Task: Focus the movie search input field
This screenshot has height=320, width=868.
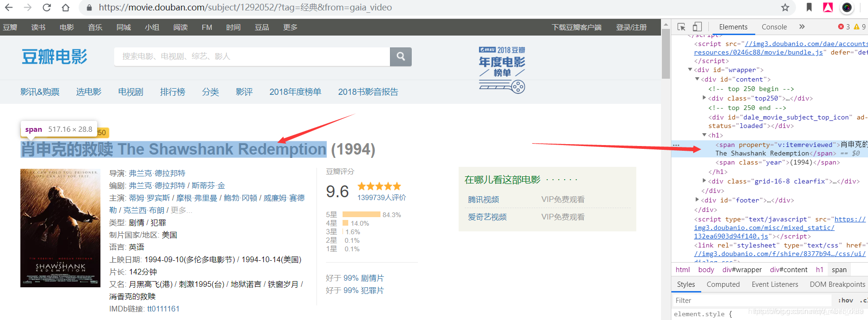Action: [x=252, y=56]
